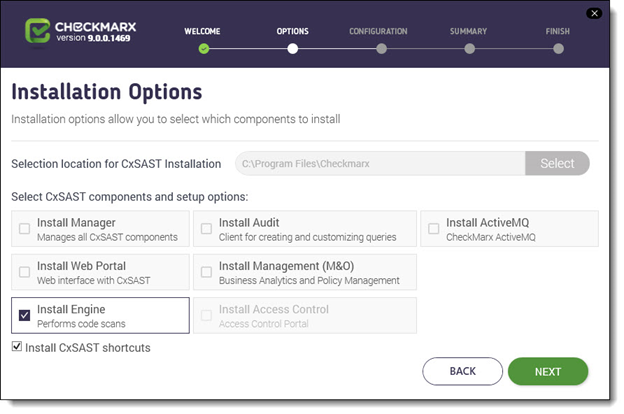624x414 pixels.
Task: Click the Summary step circle marker
Action: [468, 48]
